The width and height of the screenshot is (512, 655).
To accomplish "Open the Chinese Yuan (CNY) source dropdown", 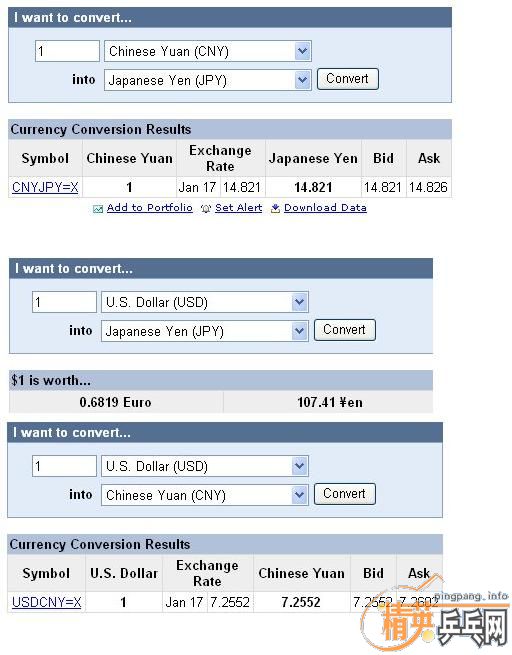I will tap(208, 51).
